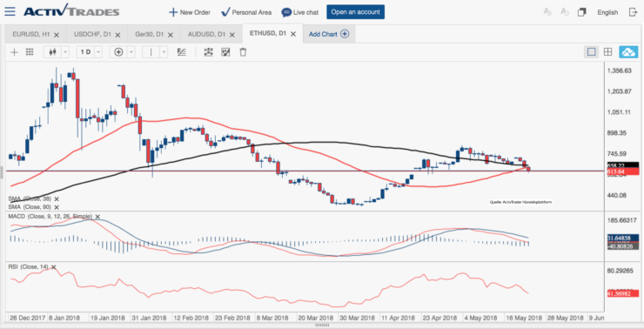The height and width of the screenshot is (329, 644).
Task: Click the 1,356.63 price axis label
Action: pos(619,70)
